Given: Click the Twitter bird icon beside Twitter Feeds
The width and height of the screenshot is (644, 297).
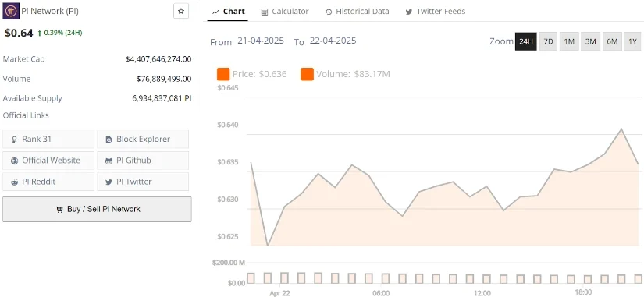Looking at the screenshot, I should (x=409, y=12).
